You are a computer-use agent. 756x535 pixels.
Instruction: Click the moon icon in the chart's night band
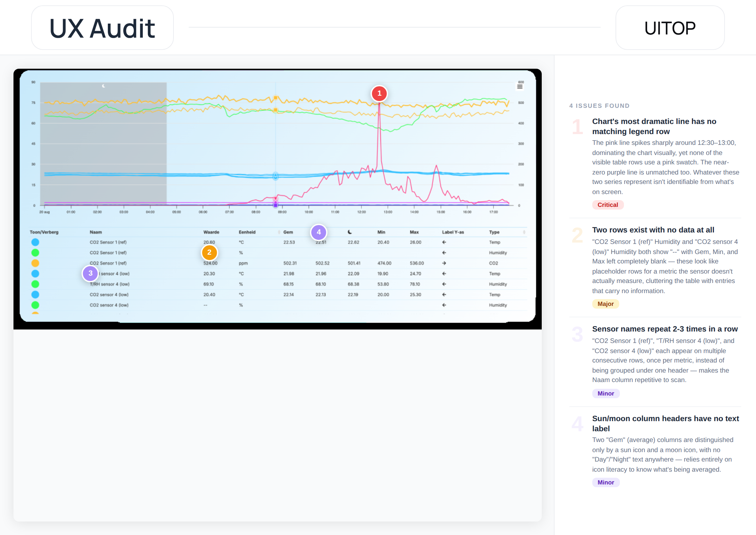pyautogui.click(x=104, y=86)
